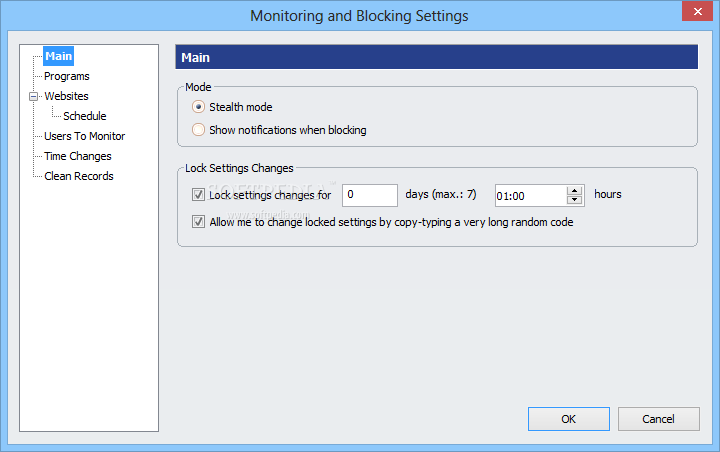Open the Programs settings page
The height and width of the screenshot is (452, 720).
(x=67, y=76)
